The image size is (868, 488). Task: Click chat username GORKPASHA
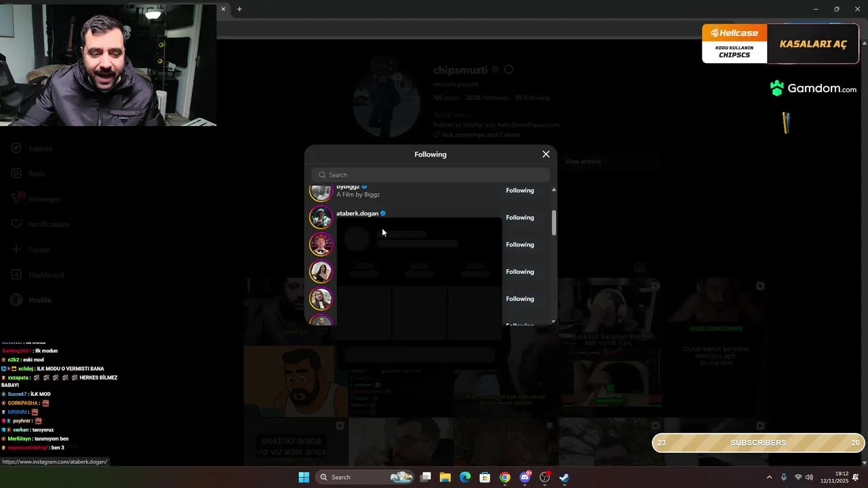(22, 403)
